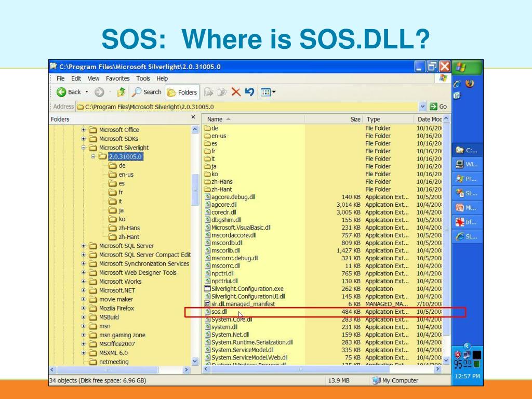Click the Undo toolbar icon
532x399 pixels.
[249, 92]
